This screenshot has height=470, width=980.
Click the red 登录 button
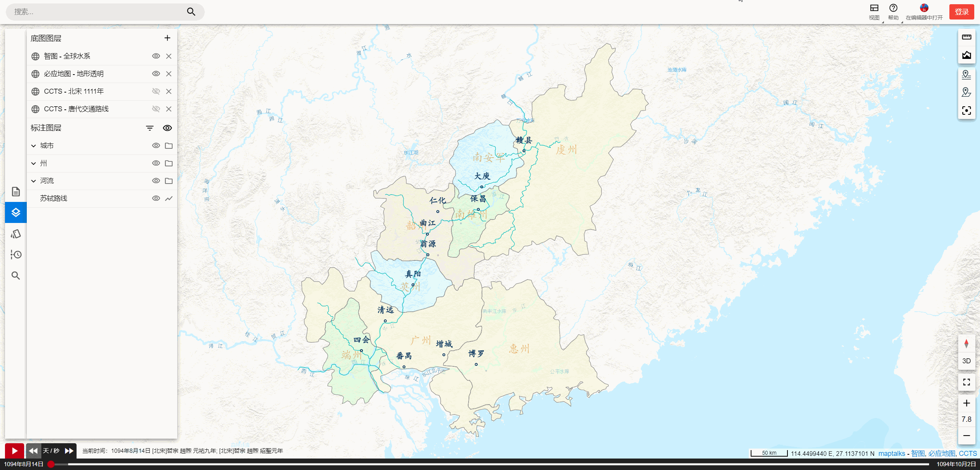(961, 12)
